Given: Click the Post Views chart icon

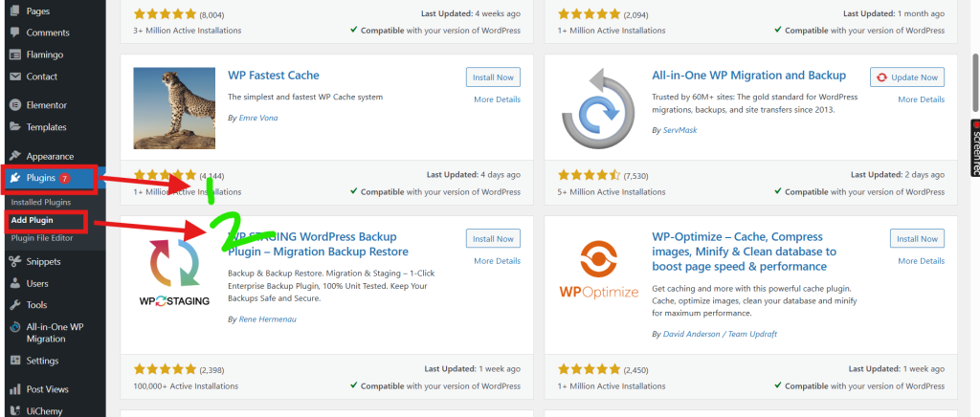Looking at the screenshot, I should tap(15, 389).
